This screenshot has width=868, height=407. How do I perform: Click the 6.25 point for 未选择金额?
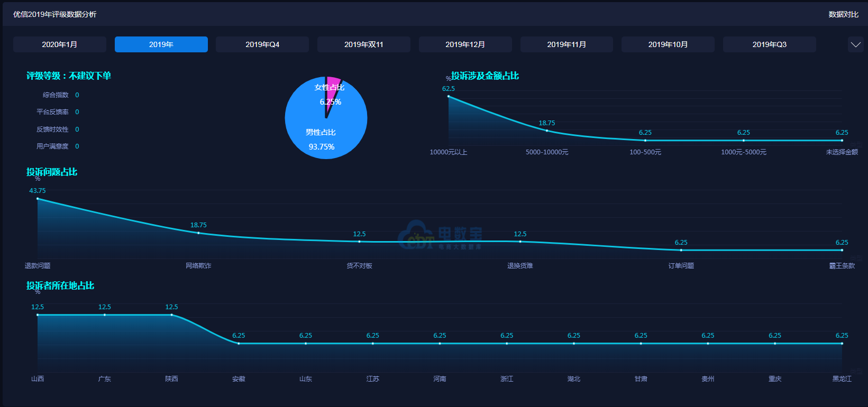tap(842, 140)
